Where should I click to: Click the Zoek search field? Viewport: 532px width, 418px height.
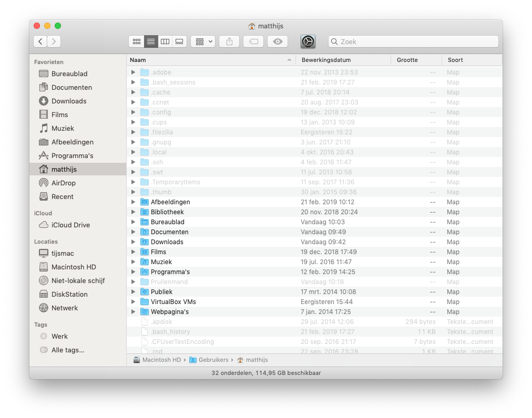tap(413, 41)
